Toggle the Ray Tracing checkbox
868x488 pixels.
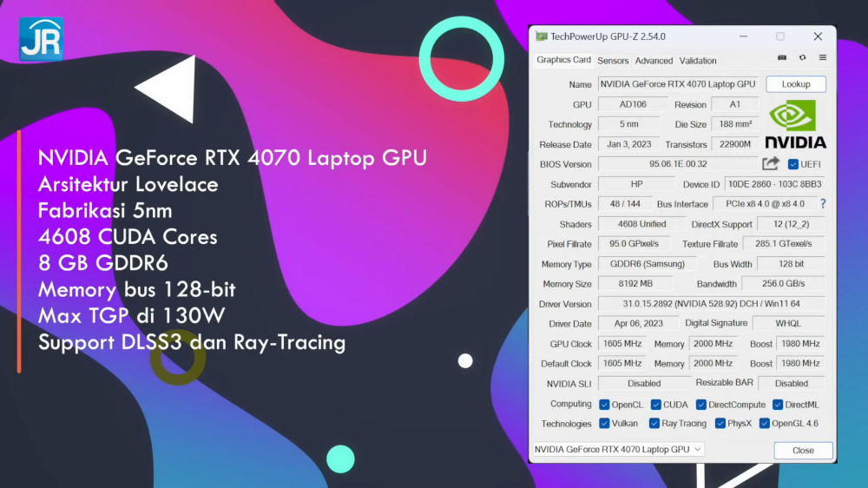point(654,423)
